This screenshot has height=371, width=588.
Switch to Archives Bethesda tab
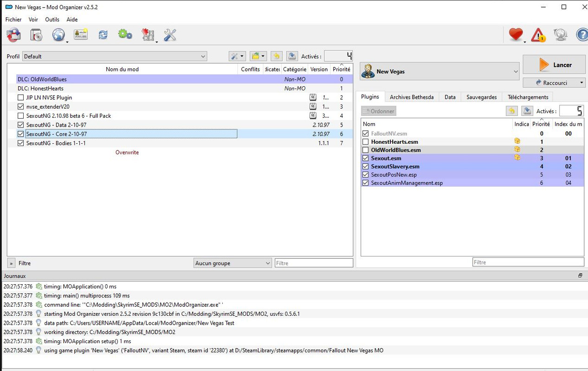(x=412, y=97)
